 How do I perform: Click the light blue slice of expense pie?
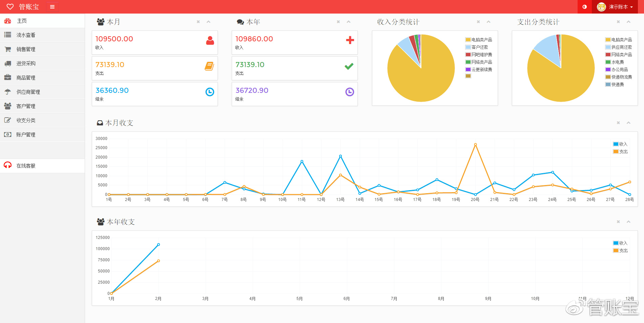click(549, 49)
